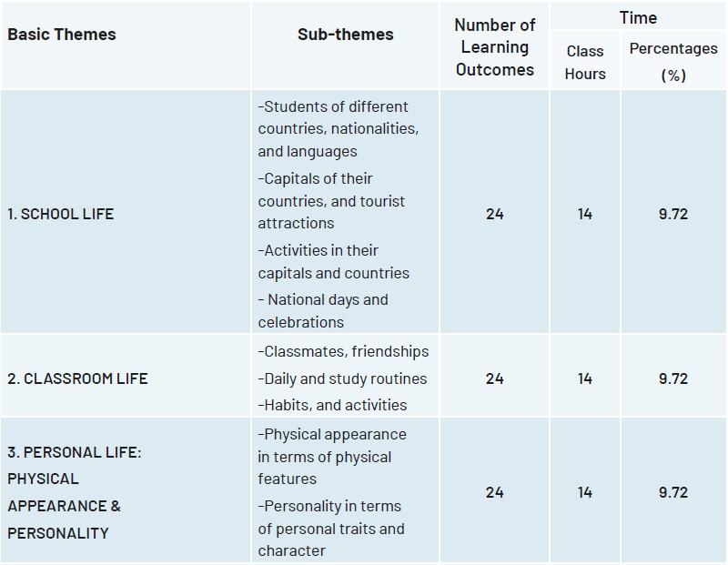Click the text about students of different countries
This screenshot has height=565, width=728.
coord(338,129)
